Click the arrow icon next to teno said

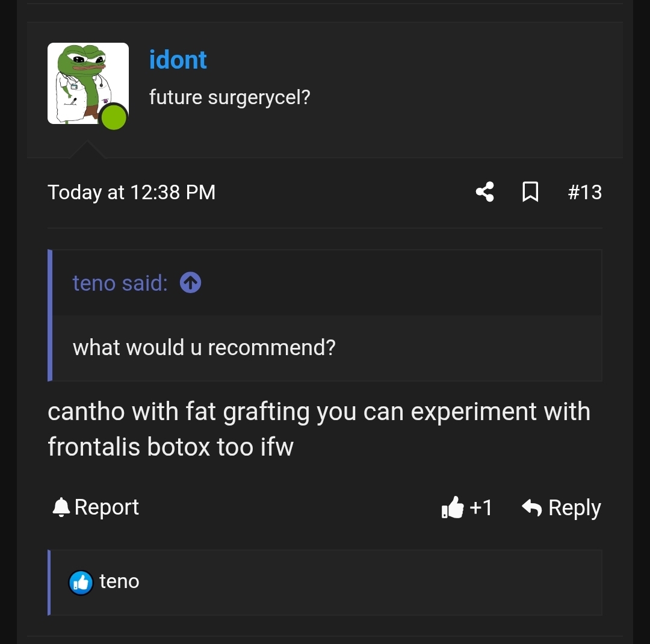click(190, 282)
